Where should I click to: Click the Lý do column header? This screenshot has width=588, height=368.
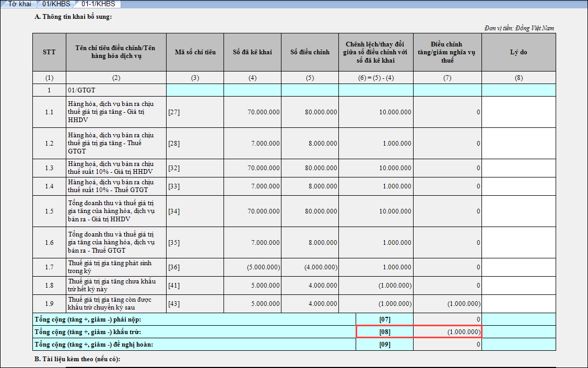coord(519,52)
